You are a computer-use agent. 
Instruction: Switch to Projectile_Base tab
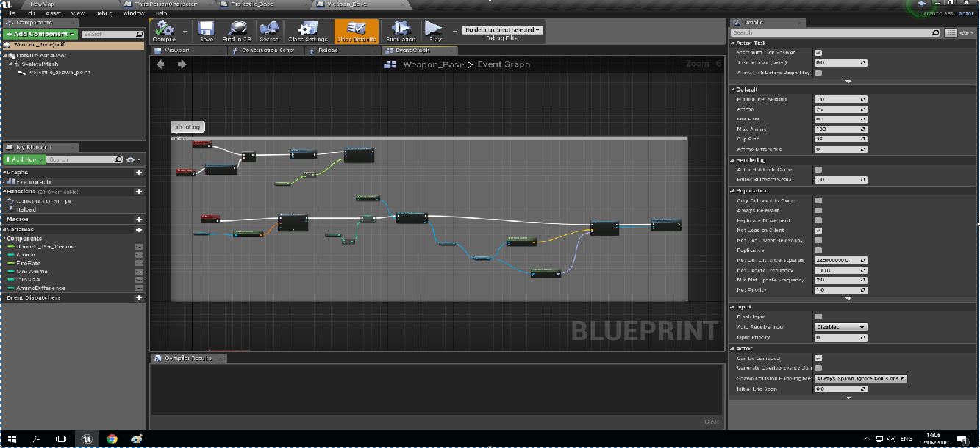pyautogui.click(x=254, y=4)
